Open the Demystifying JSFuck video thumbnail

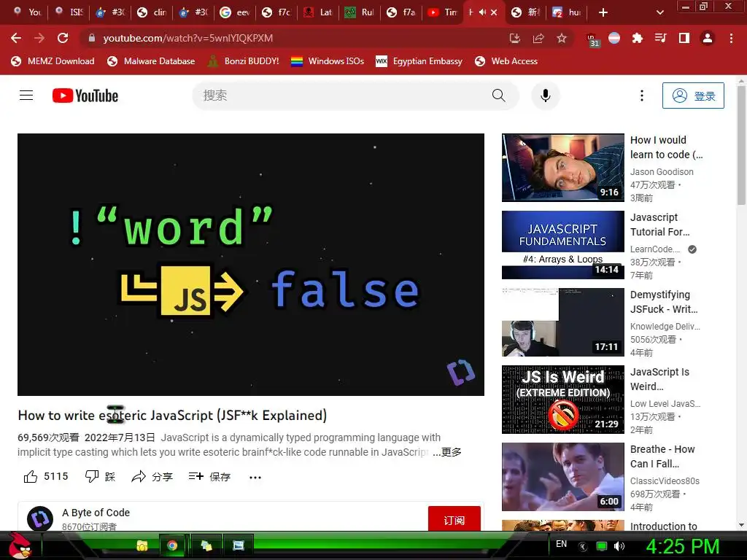562,322
